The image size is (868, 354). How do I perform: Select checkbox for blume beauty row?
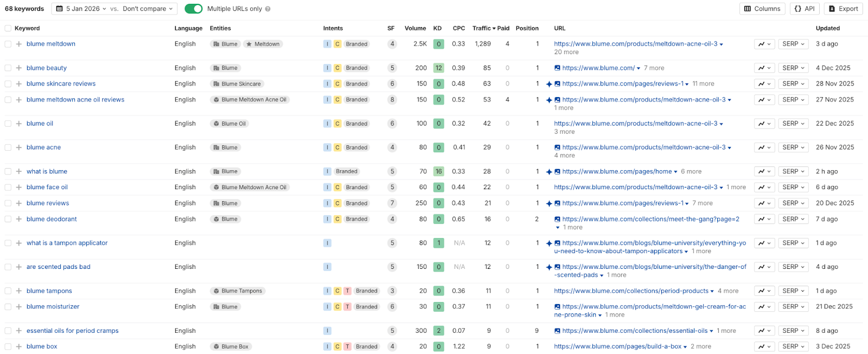(x=8, y=68)
